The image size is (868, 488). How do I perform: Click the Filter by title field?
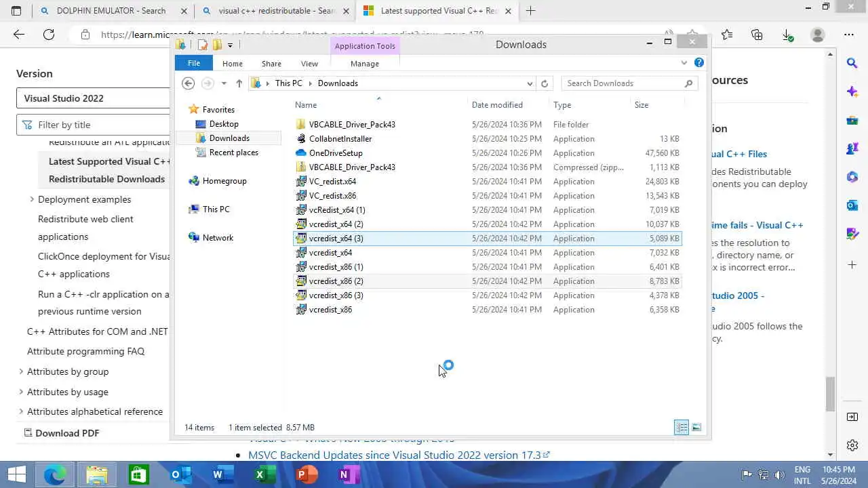[x=93, y=125]
